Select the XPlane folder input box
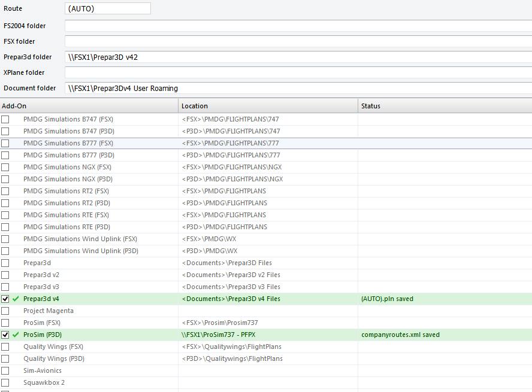Viewport: 532px width, 392px height. pyautogui.click(x=298, y=72)
